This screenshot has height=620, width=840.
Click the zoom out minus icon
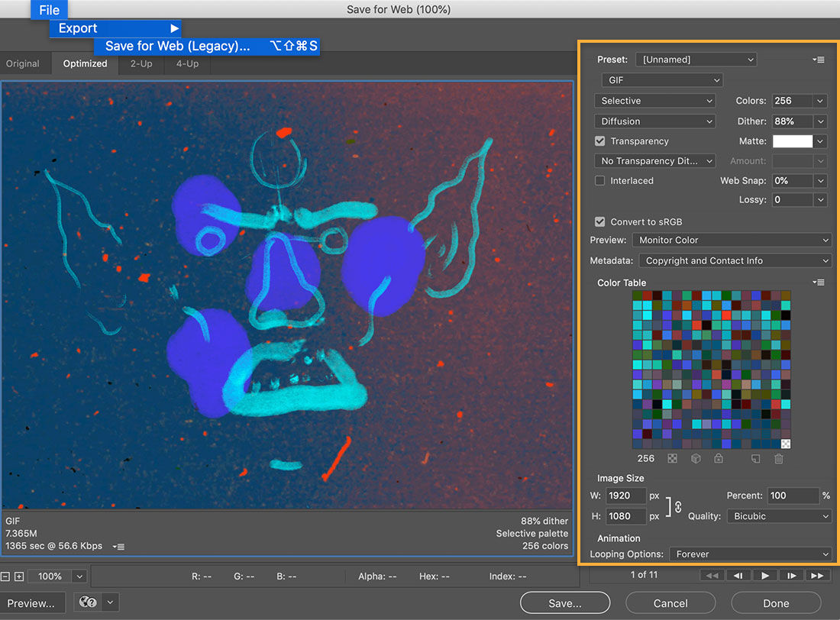(x=5, y=576)
